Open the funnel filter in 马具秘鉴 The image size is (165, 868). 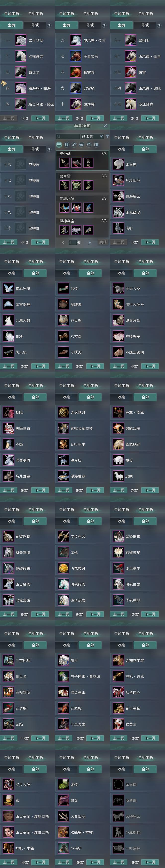pos(107,136)
